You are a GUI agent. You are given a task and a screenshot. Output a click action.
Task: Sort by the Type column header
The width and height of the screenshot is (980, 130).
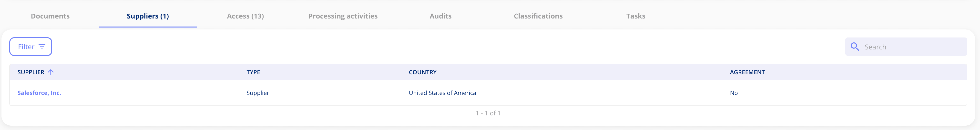click(253, 72)
